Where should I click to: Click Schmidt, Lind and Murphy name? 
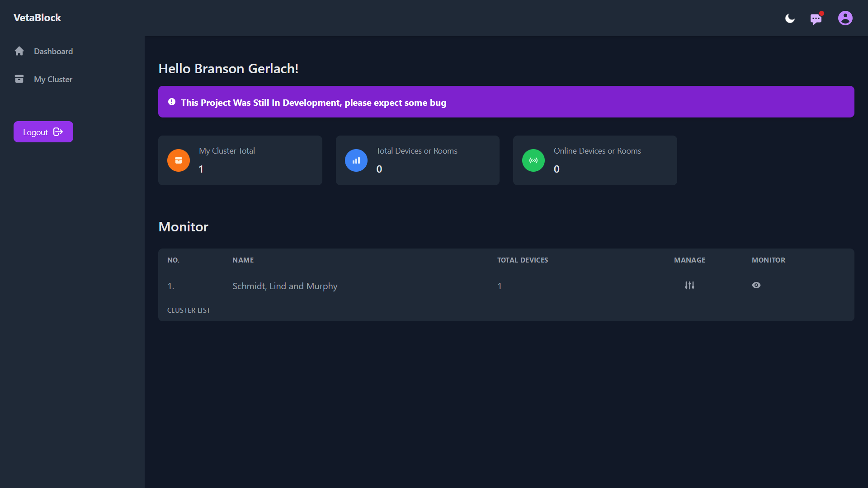pos(285,286)
